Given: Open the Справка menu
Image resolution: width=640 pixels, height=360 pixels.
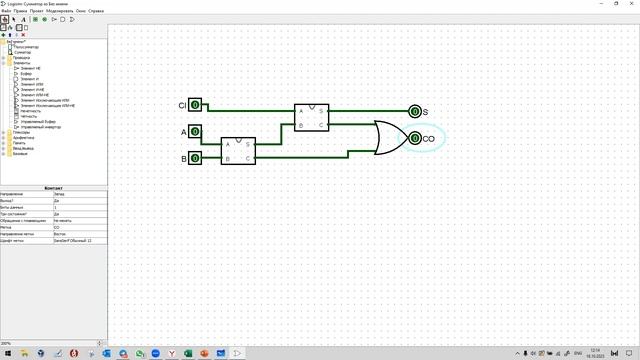Looking at the screenshot, I should [96, 11].
